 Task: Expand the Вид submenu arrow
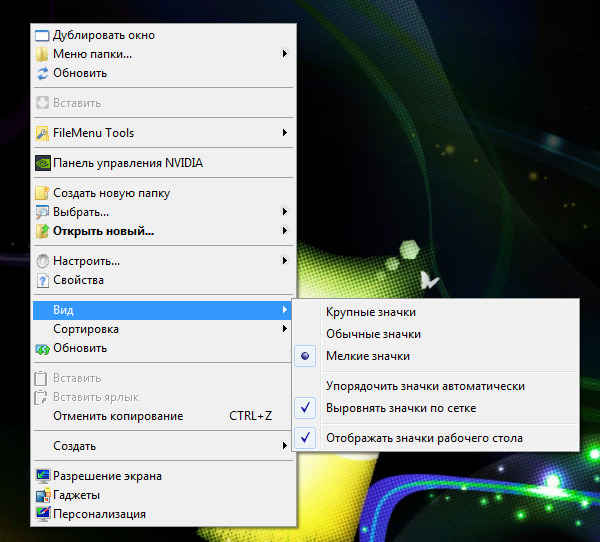(x=285, y=310)
